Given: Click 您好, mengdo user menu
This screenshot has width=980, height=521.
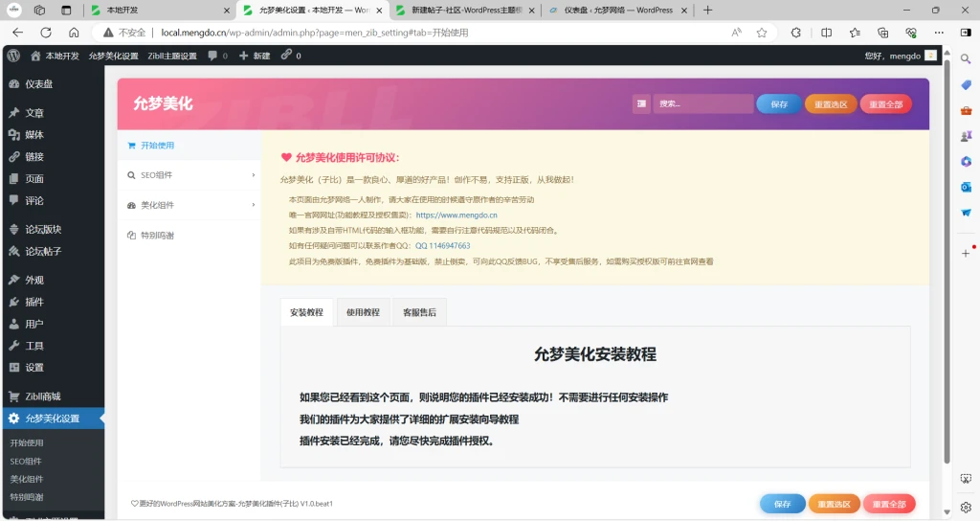Looking at the screenshot, I should tap(900, 56).
